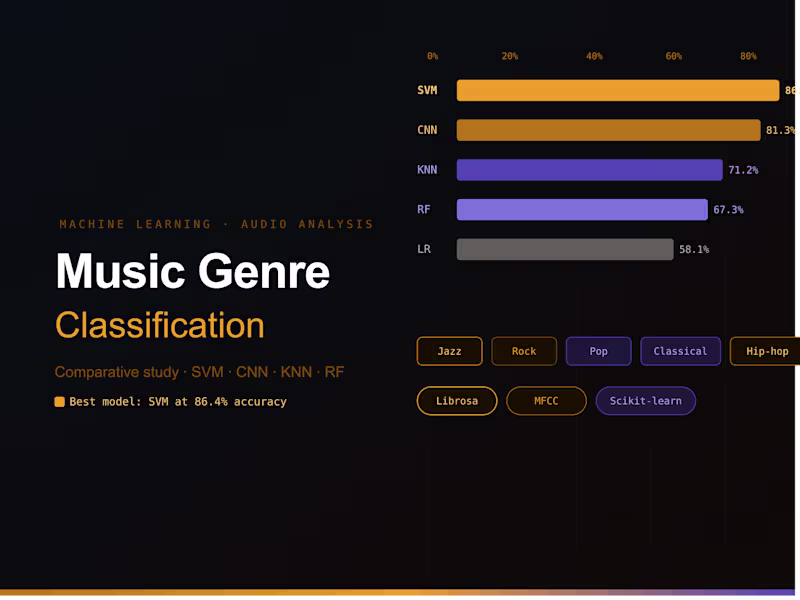Click the 'Best model: SVM at 86.4% accuracy' text
This screenshot has height=600, width=800.
pyautogui.click(x=178, y=402)
